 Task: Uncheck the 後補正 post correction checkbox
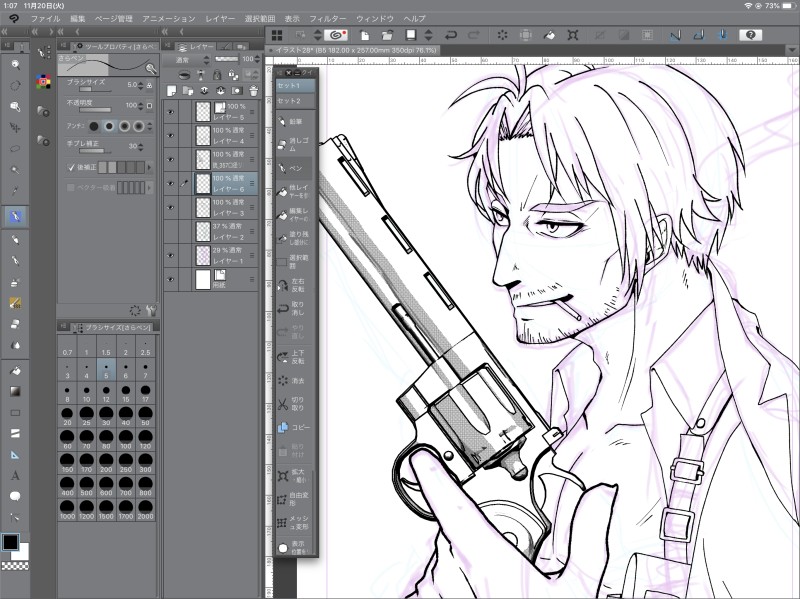(x=71, y=167)
